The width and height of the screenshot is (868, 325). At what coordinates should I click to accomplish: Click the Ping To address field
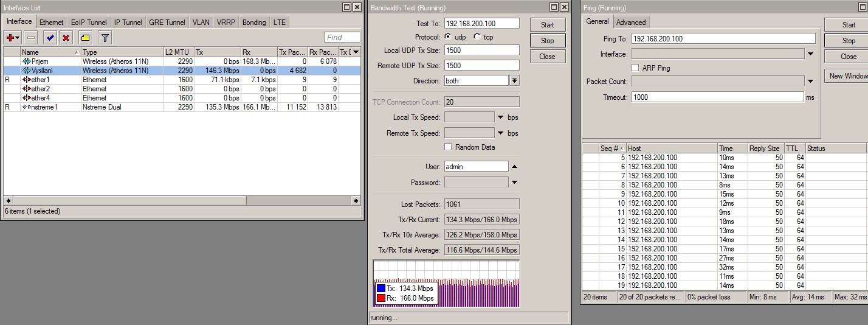[723, 38]
